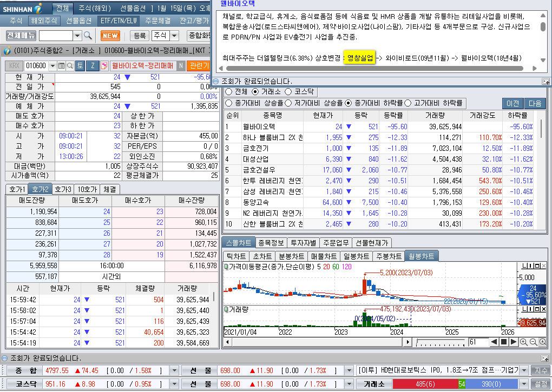
Task: Select 고가대비 하락률 radio option
Action: coord(408,103)
